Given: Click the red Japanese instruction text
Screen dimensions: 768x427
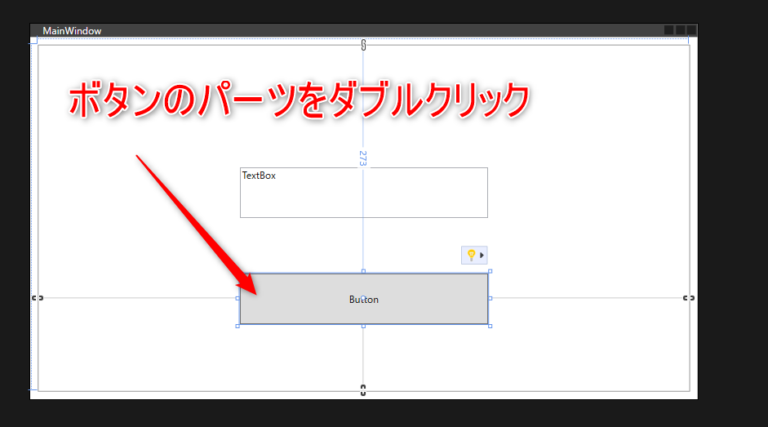Looking at the screenshot, I should [x=297, y=102].
